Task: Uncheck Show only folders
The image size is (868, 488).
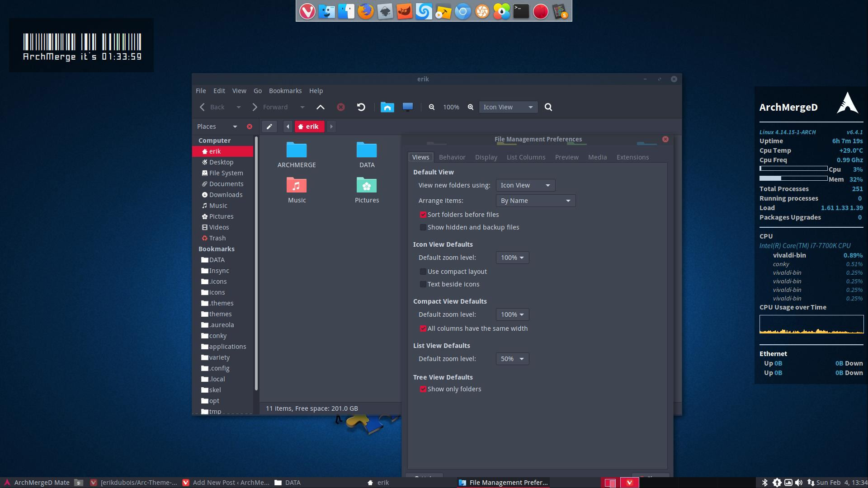Action: (x=423, y=389)
